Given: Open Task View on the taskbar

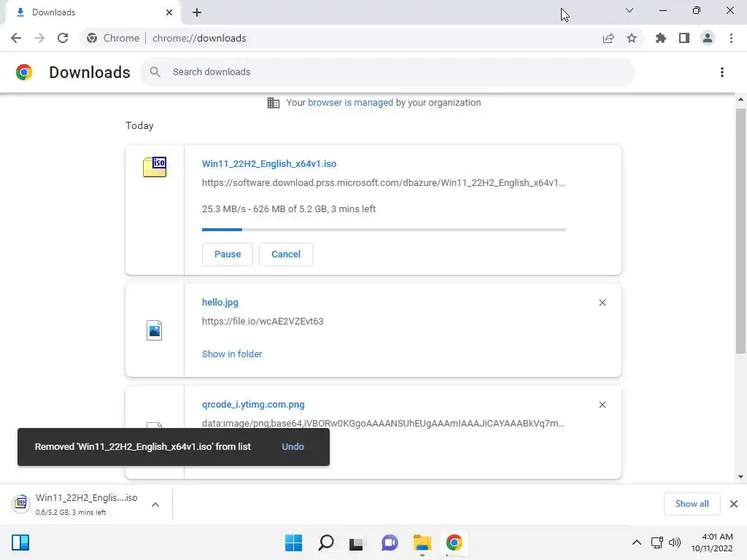Looking at the screenshot, I should point(356,542).
